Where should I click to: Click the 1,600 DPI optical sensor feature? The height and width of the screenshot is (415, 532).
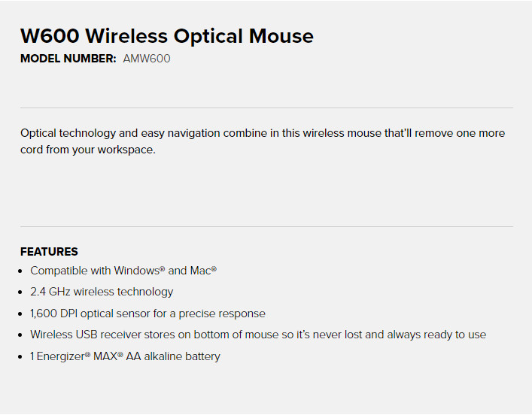coord(147,314)
